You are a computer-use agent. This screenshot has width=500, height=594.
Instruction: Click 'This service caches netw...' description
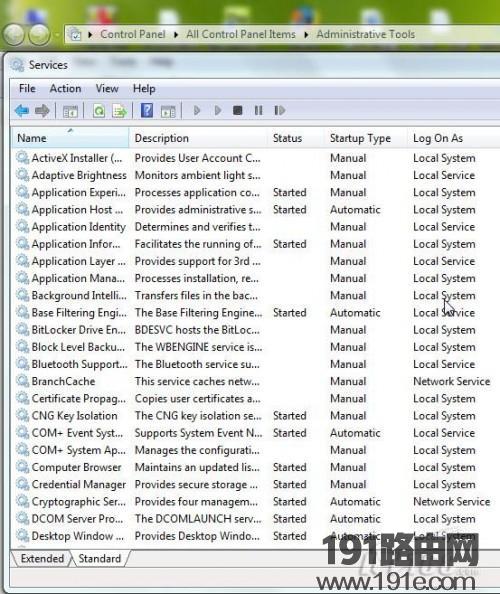click(197, 381)
